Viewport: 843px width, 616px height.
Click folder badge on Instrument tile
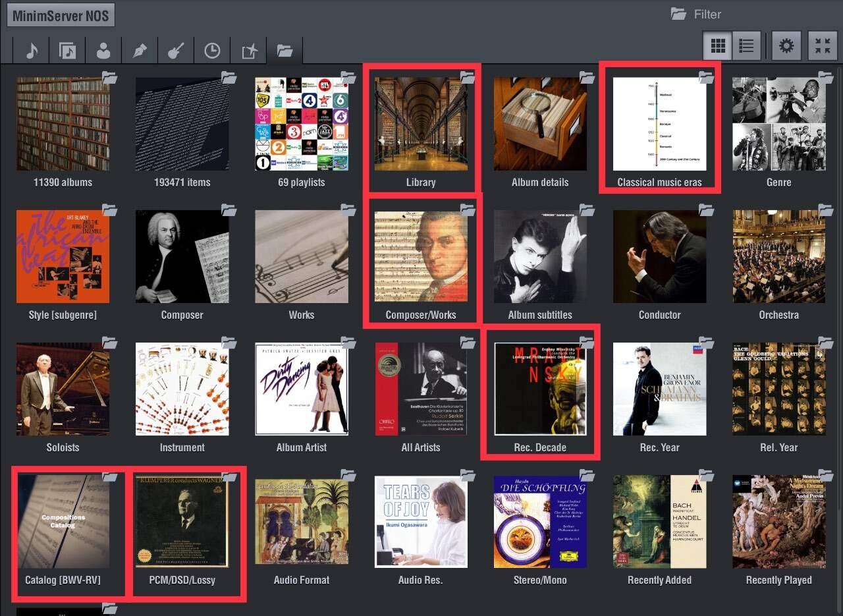[x=229, y=343]
